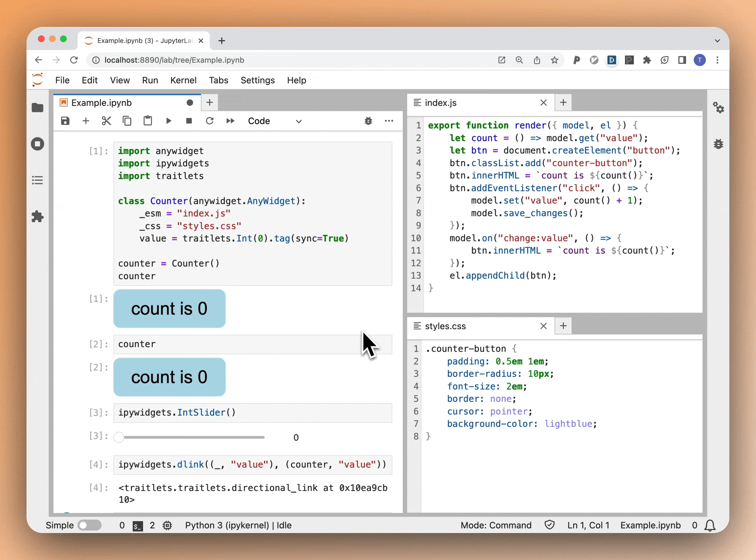This screenshot has height=560, width=756.
Task: Open the Kernel menu
Action: pyautogui.click(x=183, y=80)
